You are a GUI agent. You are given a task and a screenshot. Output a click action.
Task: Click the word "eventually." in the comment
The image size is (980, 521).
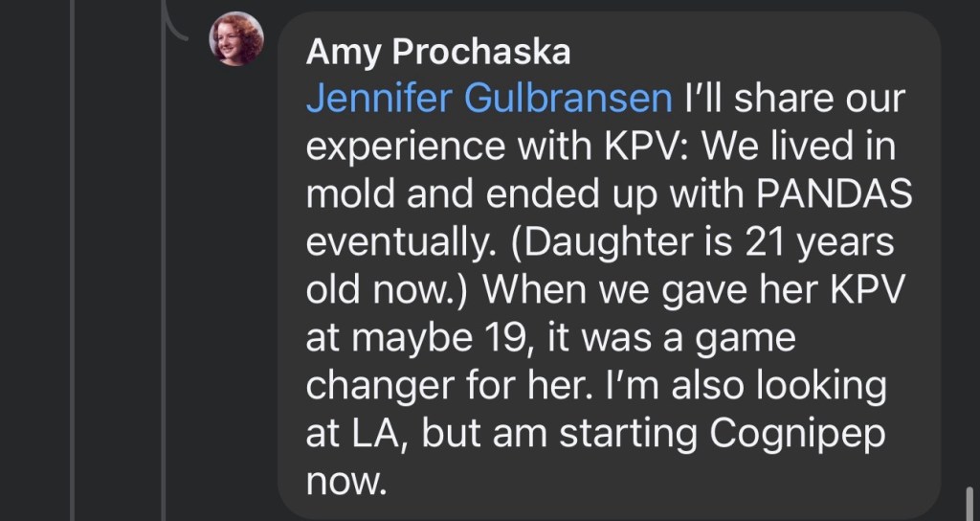[394, 242]
